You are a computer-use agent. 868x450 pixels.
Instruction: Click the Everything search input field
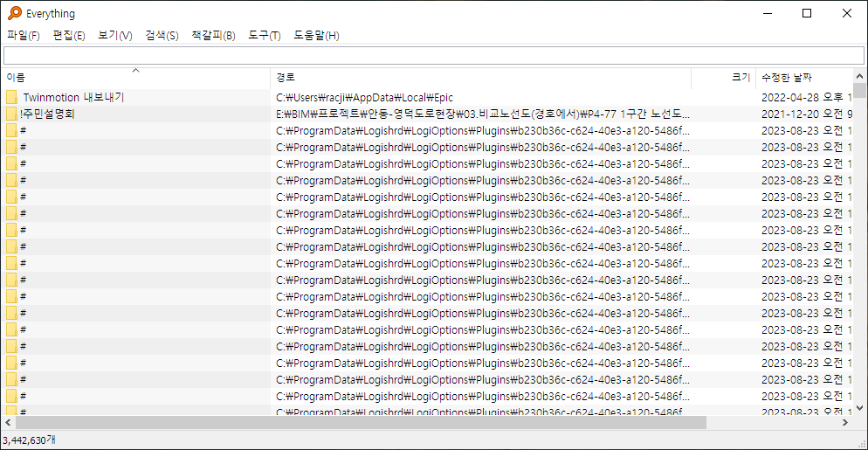tap(433, 55)
